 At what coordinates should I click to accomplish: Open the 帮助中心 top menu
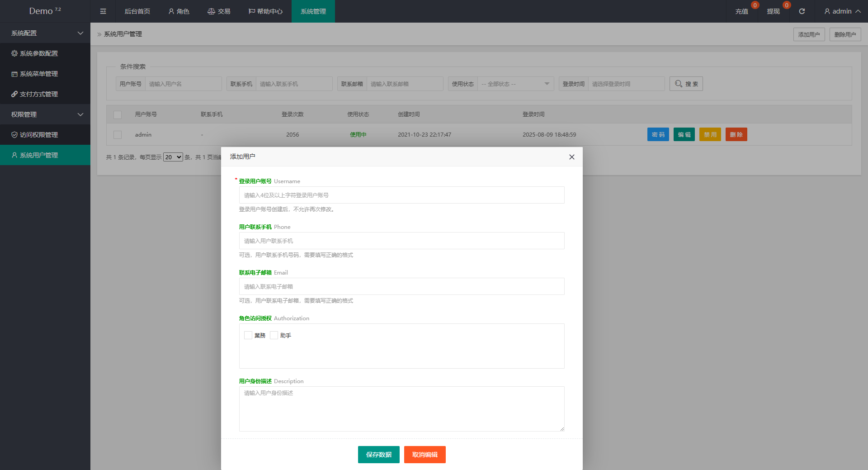click(265, 11)
